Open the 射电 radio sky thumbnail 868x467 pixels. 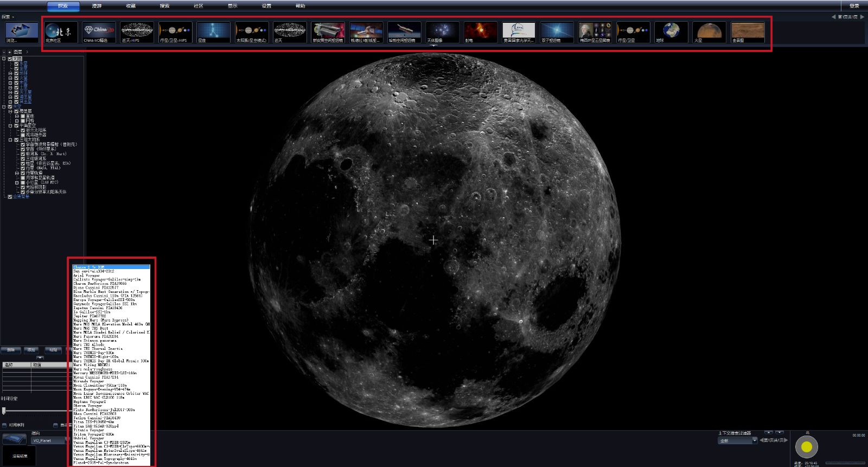click(x=480, y=31)
